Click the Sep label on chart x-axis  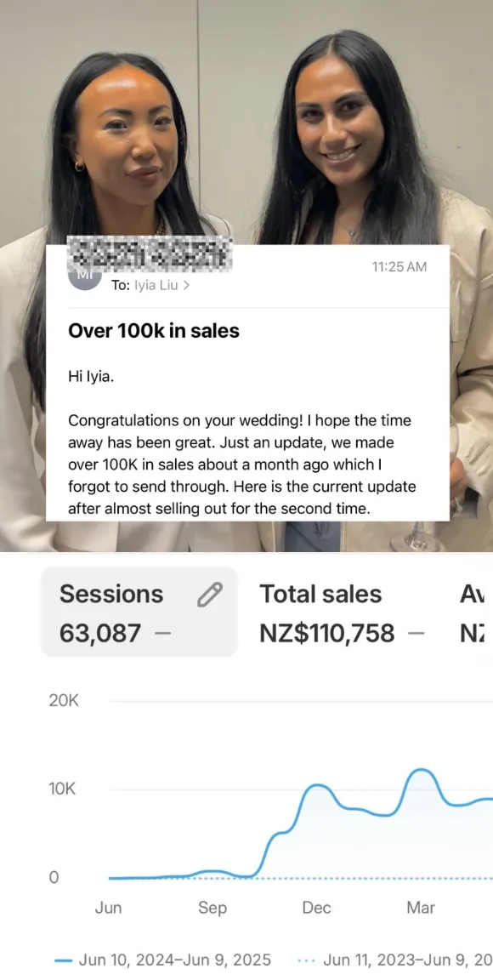pyautogui.click(x=212, y=908)
